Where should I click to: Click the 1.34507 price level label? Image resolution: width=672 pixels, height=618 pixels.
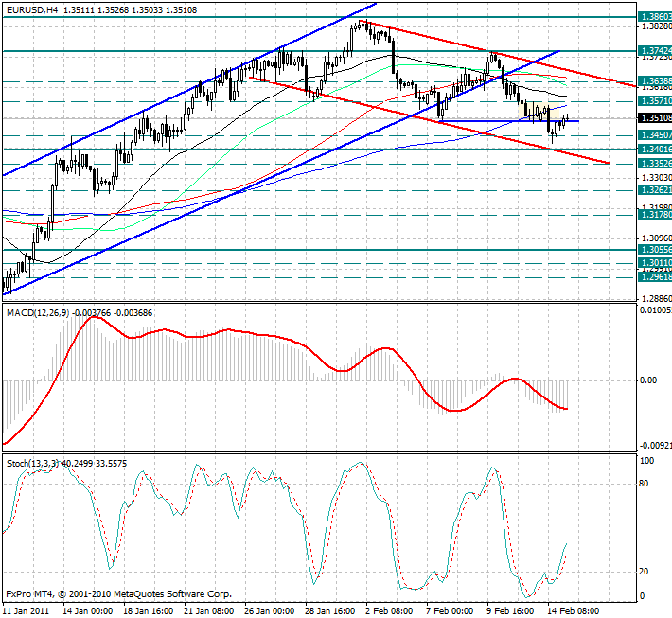(655, 135)
